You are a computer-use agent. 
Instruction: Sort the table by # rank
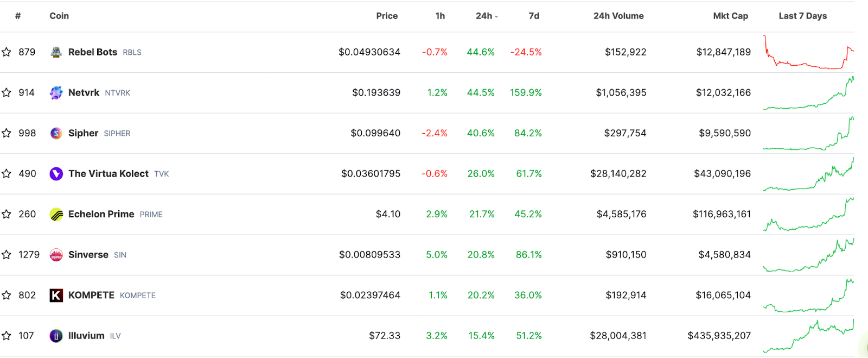[18, 16]
